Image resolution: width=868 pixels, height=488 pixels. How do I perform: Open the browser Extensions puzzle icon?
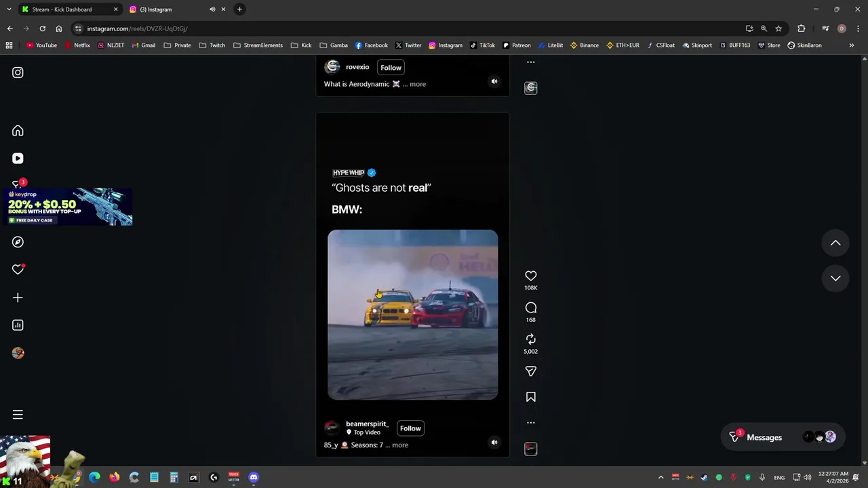(802, 28)
